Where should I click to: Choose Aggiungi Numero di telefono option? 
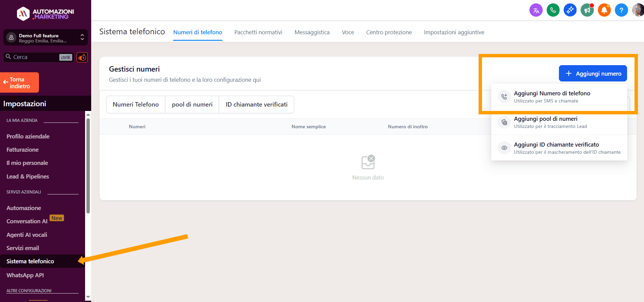tap(559, 97)
